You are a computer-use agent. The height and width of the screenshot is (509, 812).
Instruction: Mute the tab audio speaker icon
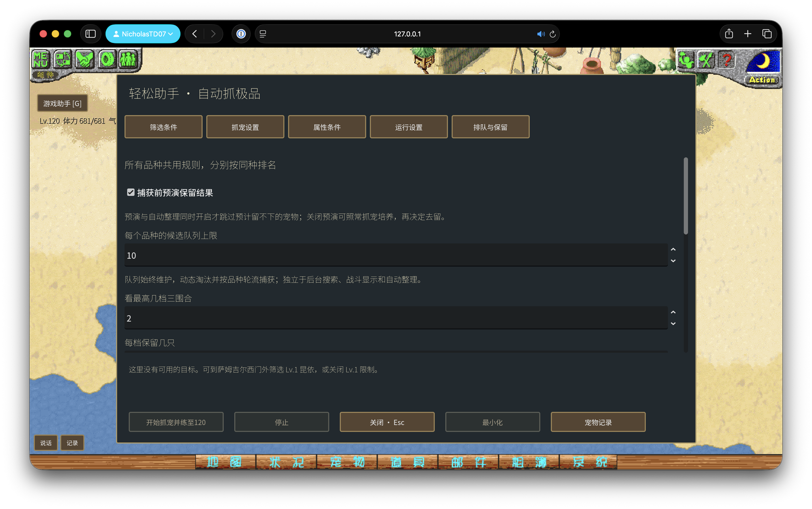[540, 34]
